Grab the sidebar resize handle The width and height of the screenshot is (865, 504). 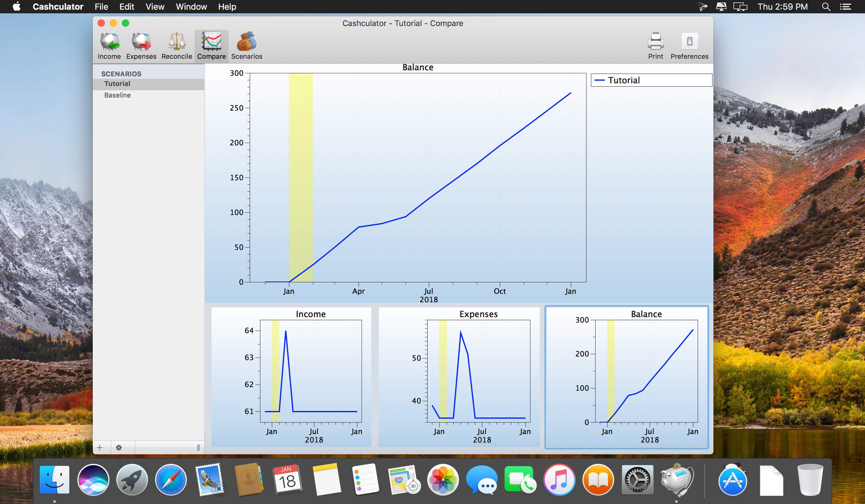click(199, 447)
